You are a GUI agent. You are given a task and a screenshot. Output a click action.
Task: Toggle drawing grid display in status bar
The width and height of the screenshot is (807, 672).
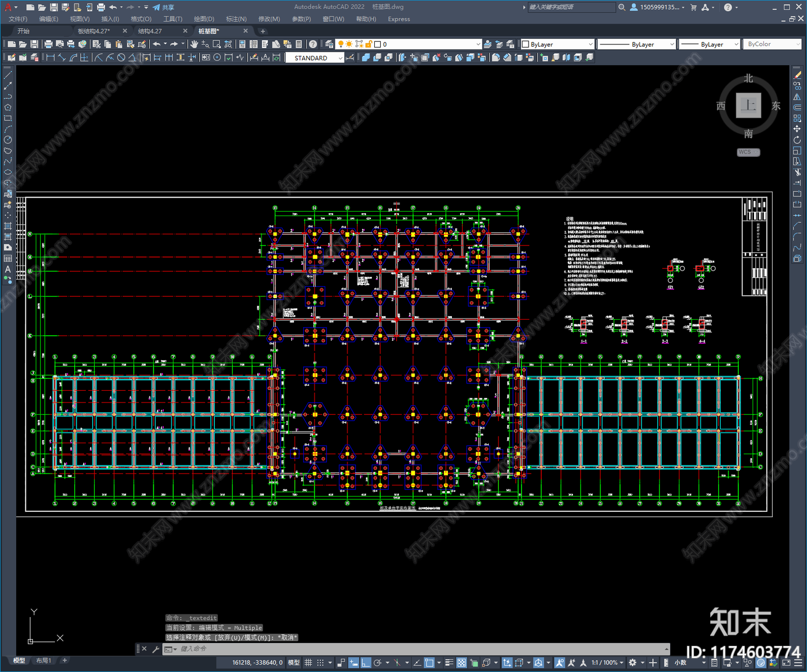pos(308,662)
